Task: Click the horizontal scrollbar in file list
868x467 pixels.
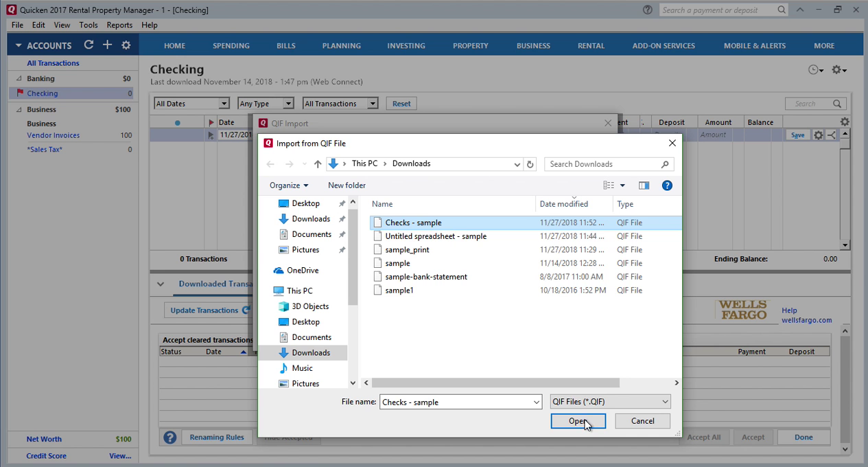Action: (496, 383)
